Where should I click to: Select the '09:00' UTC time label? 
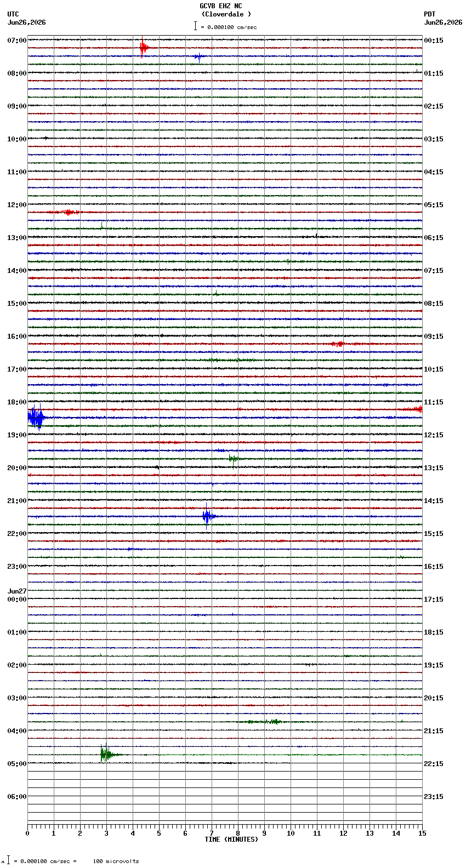click(x=17, y=106)
